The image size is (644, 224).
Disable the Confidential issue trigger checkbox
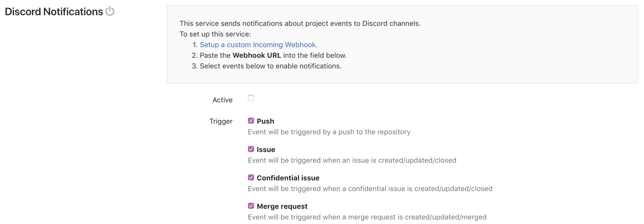(x=251, y=177)
